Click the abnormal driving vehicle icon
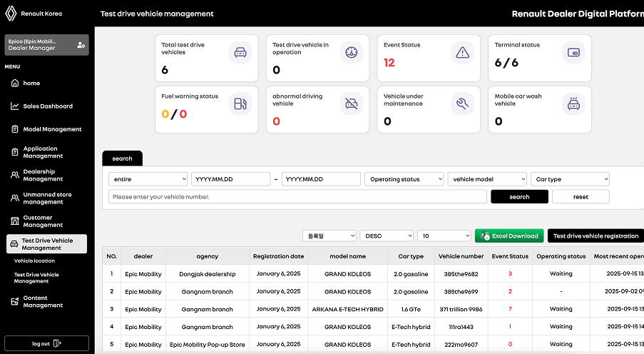Viewport: 644px width, 354px height. 352,103
